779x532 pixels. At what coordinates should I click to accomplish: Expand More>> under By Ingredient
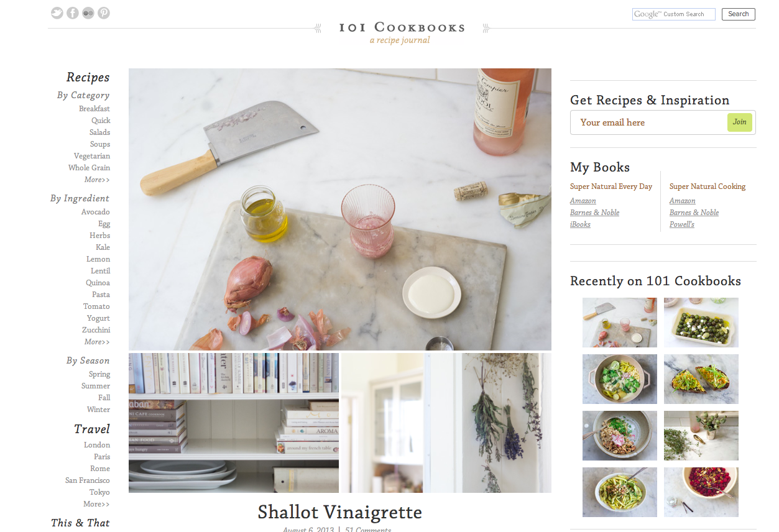(x=97, y=342)
